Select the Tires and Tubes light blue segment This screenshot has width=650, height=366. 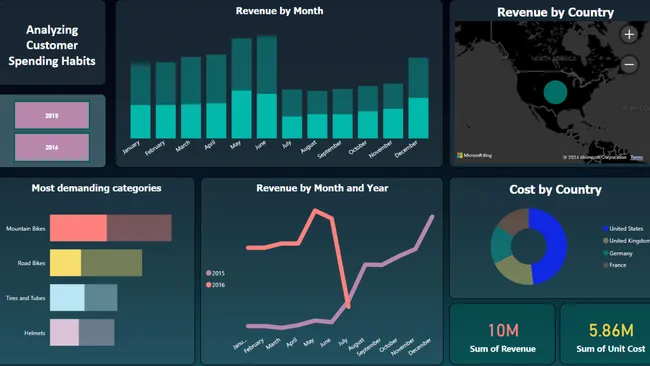pos(67,298)
